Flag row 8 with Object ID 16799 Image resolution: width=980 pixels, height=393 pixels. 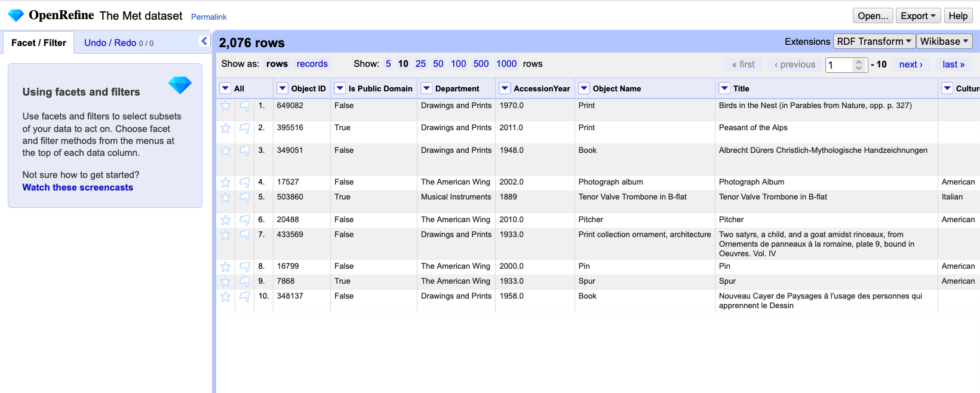click(245, 266)
